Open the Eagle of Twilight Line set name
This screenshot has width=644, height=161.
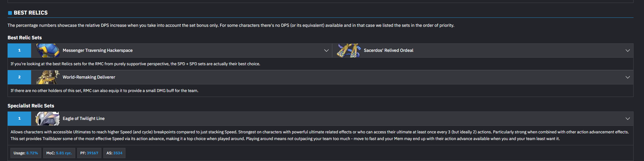(x=84, y=118)
